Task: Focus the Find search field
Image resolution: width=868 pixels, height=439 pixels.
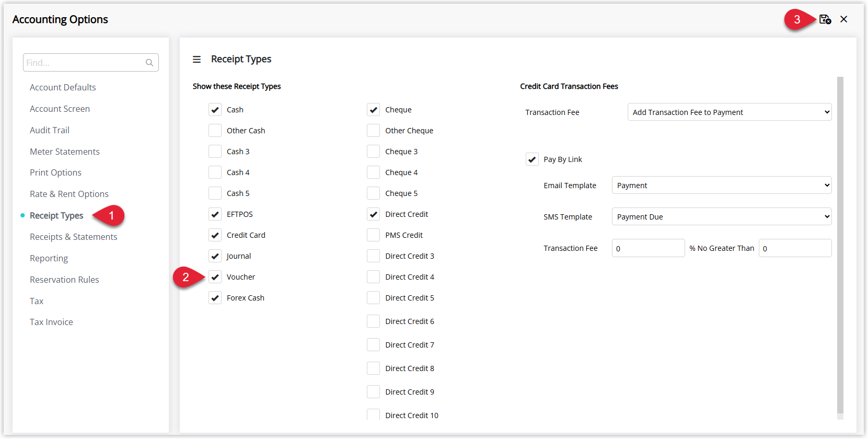Action: [x=90, y=63]
